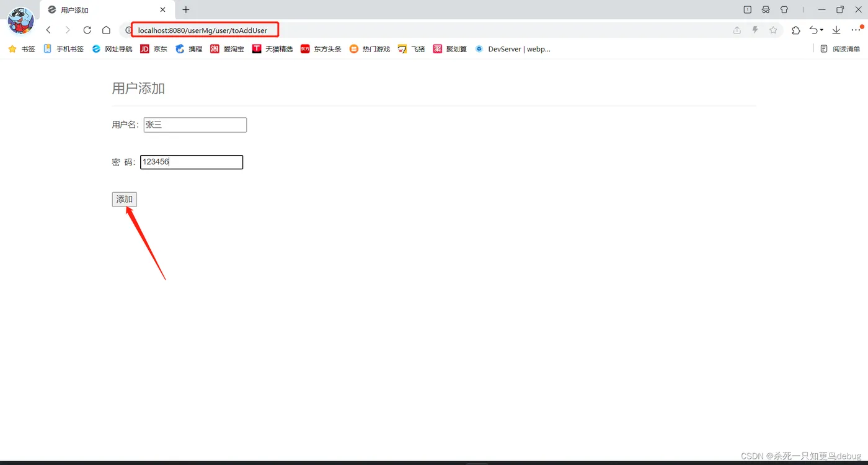This screenshot has width=868, height=465.
Task: Click the 密码 input field
Action: coord(192,162)
